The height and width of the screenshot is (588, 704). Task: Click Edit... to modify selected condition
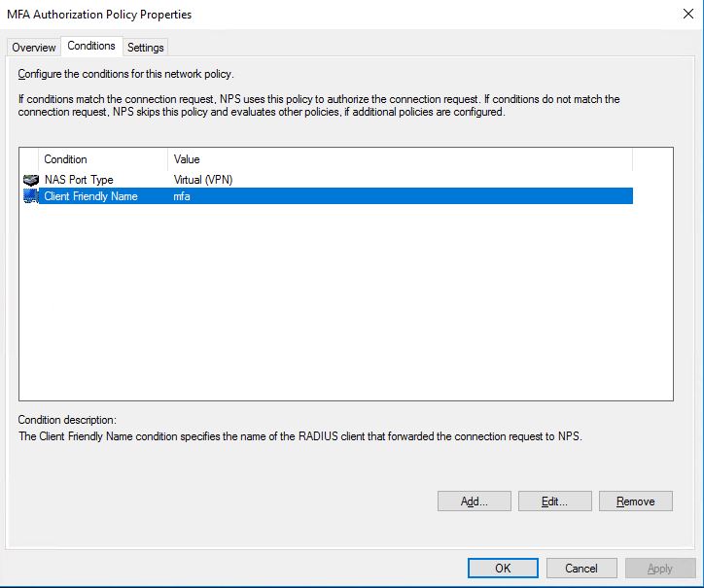click(555, 501)
